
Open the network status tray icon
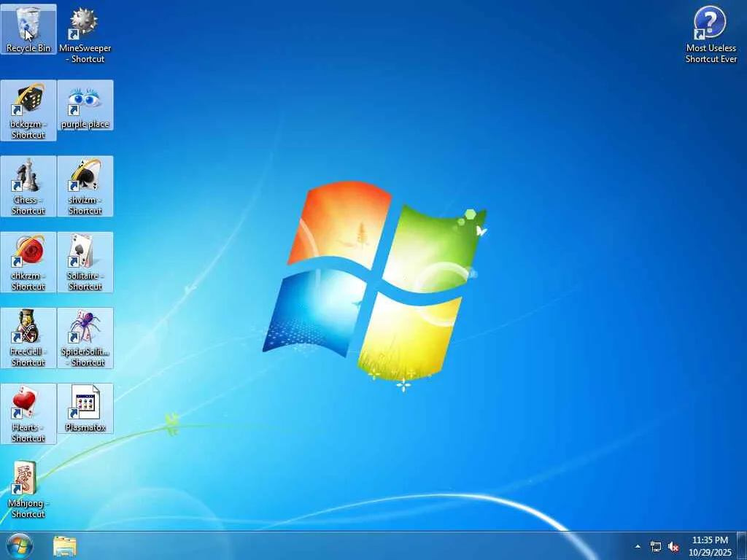pos(656,546)
